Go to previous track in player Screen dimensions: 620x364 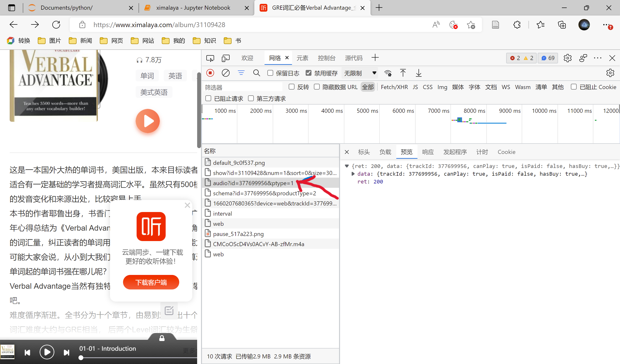tap(27, 352)
